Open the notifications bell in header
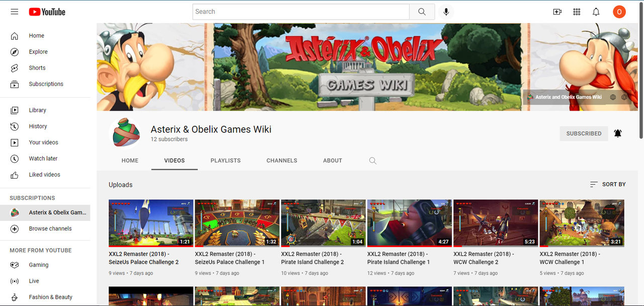644x306 pixels. pos(596,12)
